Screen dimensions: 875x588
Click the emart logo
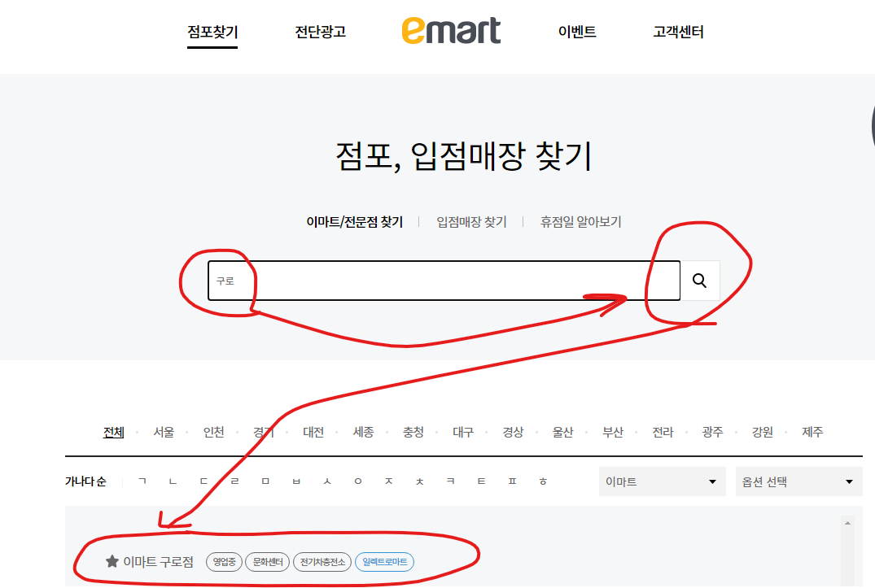point(451,31)
